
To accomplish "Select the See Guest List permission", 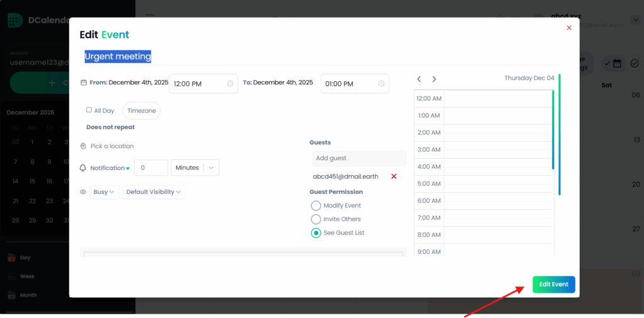I will click(316, 233).
